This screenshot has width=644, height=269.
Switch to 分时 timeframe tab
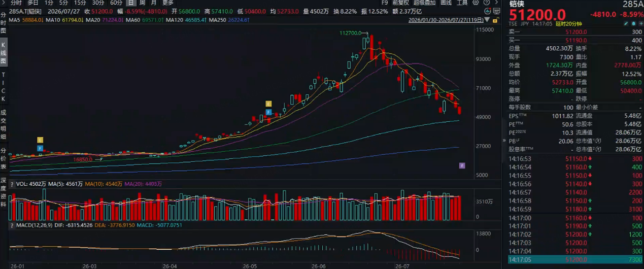(x=16, y=3)
